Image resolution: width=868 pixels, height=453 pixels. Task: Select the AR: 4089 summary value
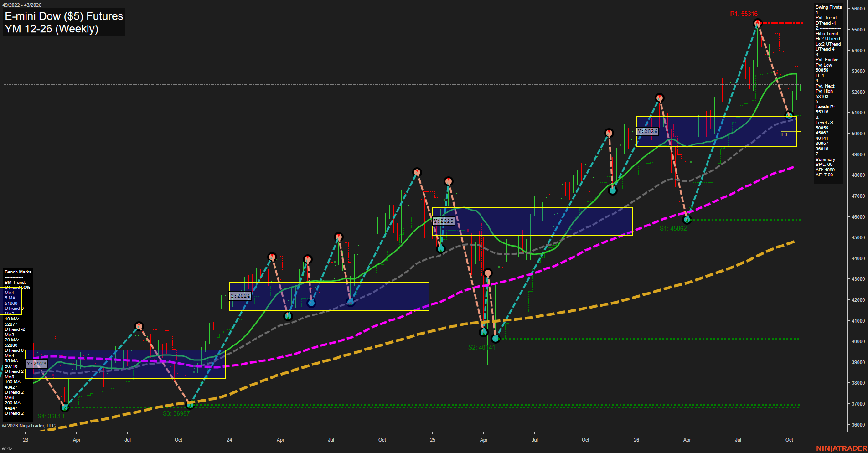click(x=825, y=170)
